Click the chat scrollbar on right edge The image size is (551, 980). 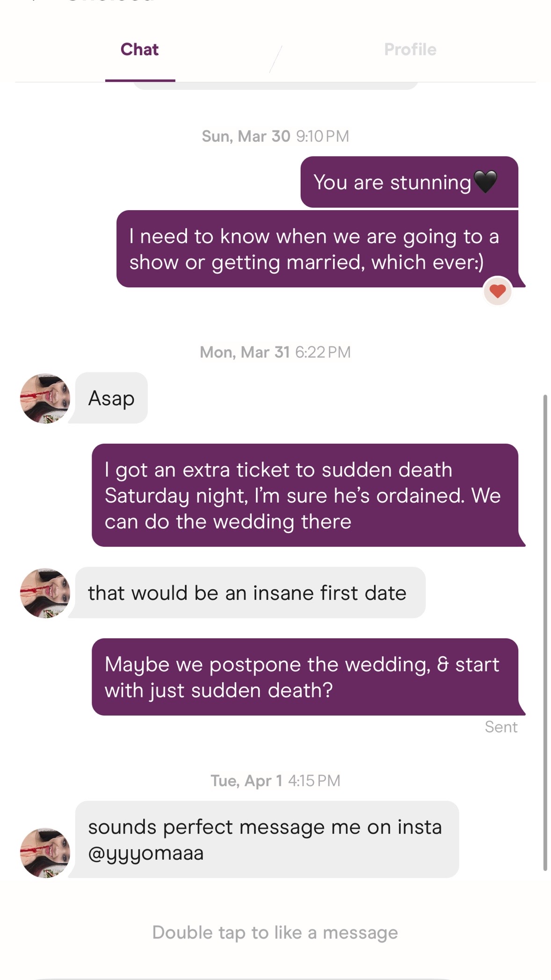point(545,633)
